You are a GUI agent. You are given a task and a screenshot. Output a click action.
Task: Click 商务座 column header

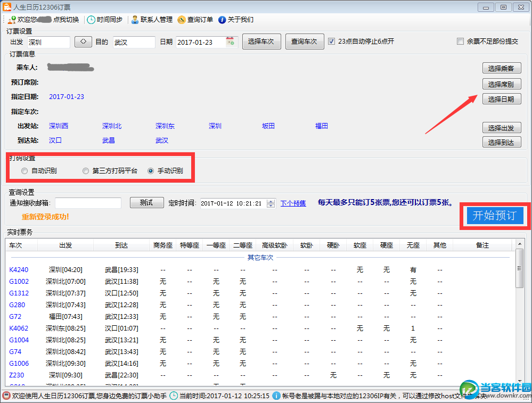point(163,245)
